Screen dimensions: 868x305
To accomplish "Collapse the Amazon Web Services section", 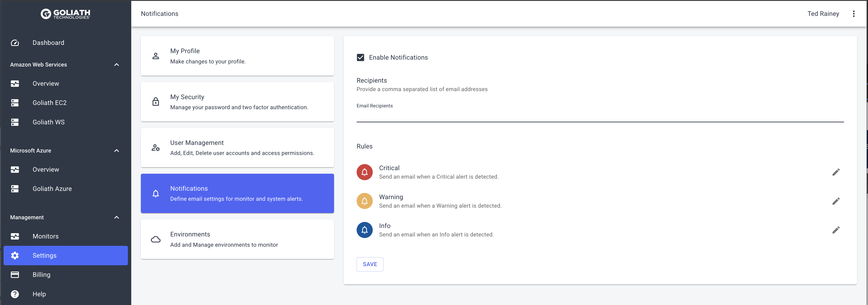I will tap(116, 65).
